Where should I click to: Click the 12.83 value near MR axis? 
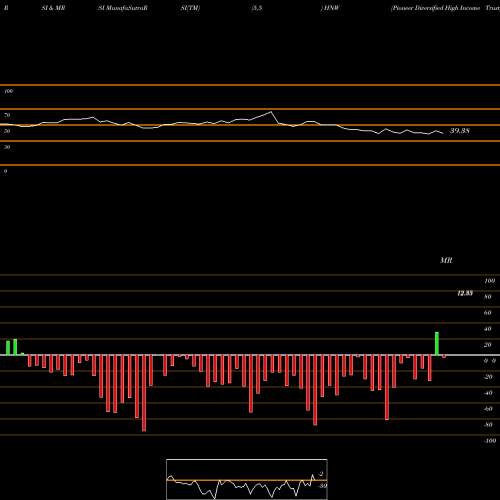pos(465,293)
